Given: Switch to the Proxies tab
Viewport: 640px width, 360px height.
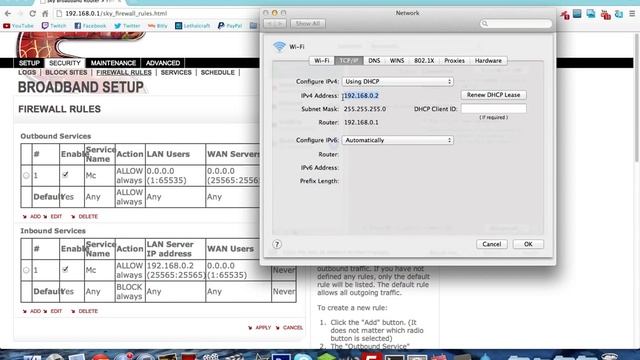Looking at the screenshot, I should tap(454, 60).
